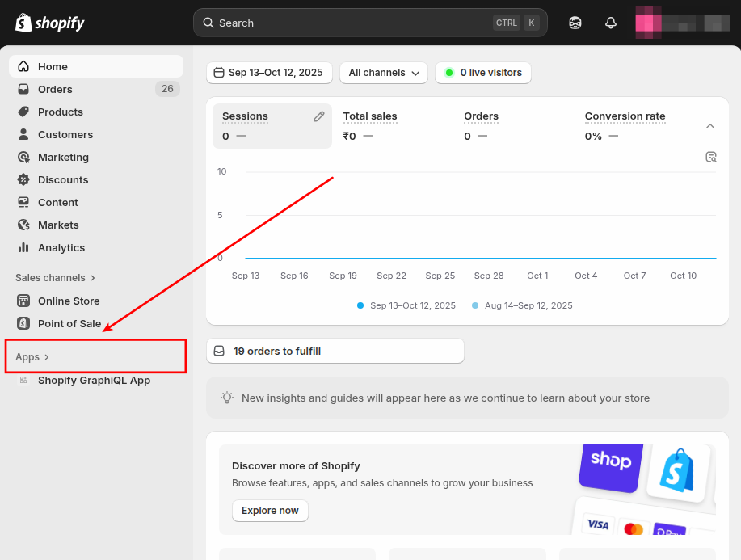Image resolution: width=741 pixels, height=560 pixels.
Task: Open the Sidekick assistant icon
Action: click(575, 23)
